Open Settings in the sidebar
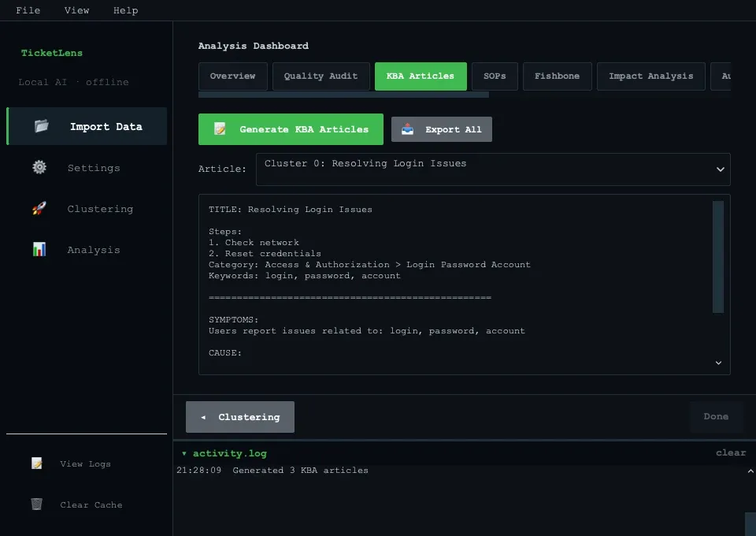The width and height of the screenshot is (756, 536). tap(87, 168)
